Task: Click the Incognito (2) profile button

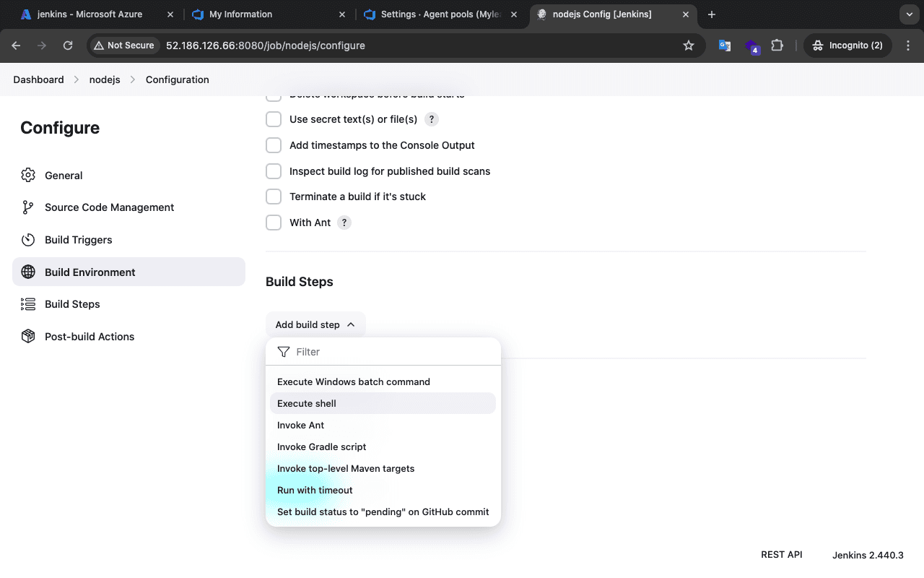Action: click(848, 46)
